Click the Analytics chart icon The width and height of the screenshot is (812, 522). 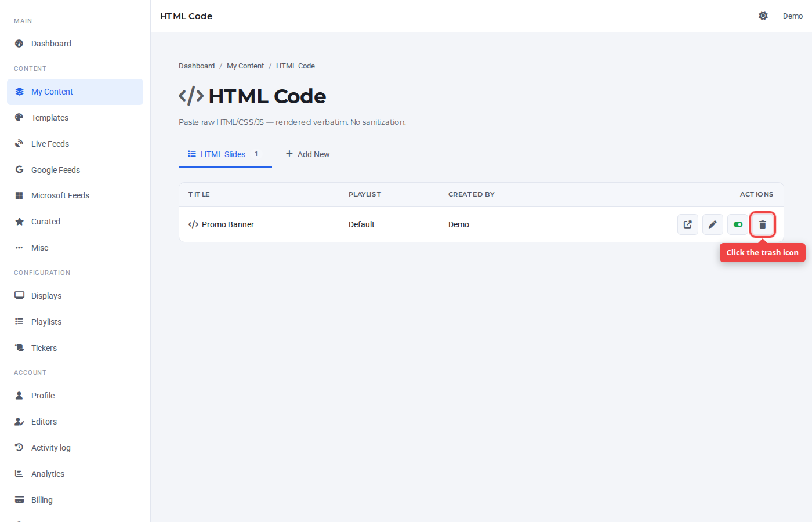click(19, 474)
